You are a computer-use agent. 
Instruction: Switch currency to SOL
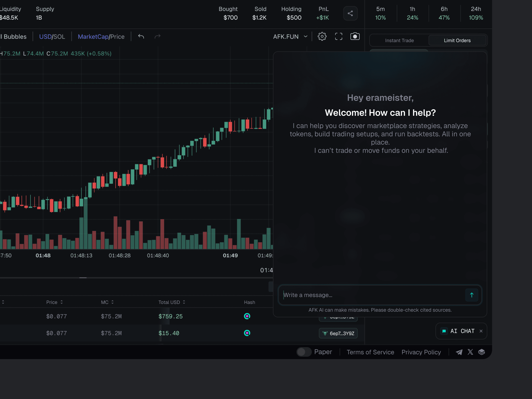(x=59, y=37)
